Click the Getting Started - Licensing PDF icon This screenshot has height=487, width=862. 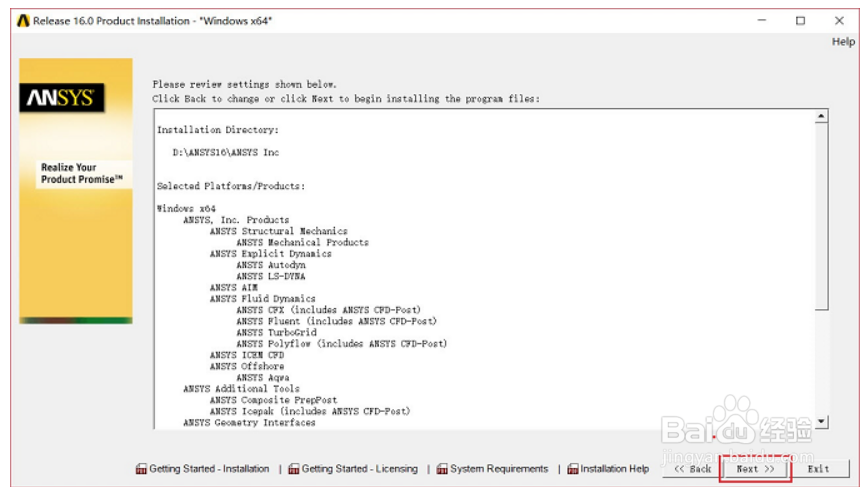tap(294, 469)
